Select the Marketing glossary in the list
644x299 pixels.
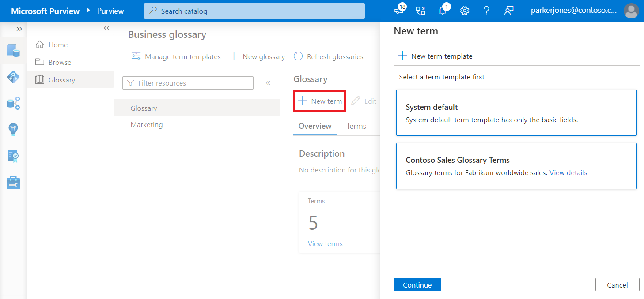146,124
